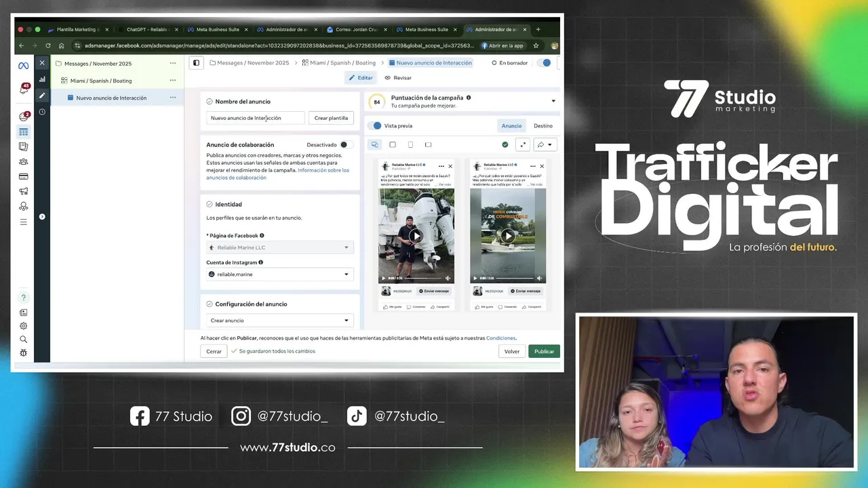Open notifications bell showing 45
This screenshot has height=488, width=868.
[x=24, y=89]
